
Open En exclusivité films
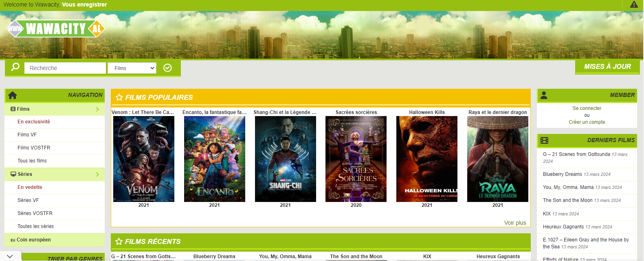(34, 122)
